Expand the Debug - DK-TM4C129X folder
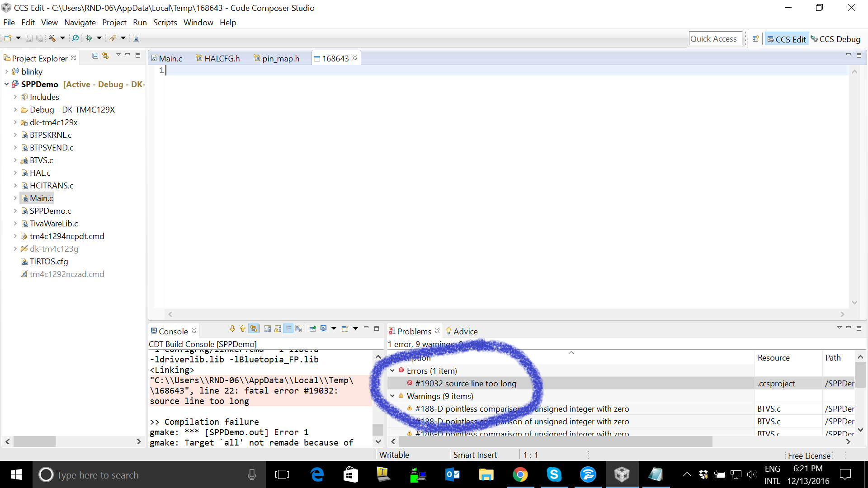Image resolution: width=868 pixels, height=488 pixels. (x=15, y=109)
